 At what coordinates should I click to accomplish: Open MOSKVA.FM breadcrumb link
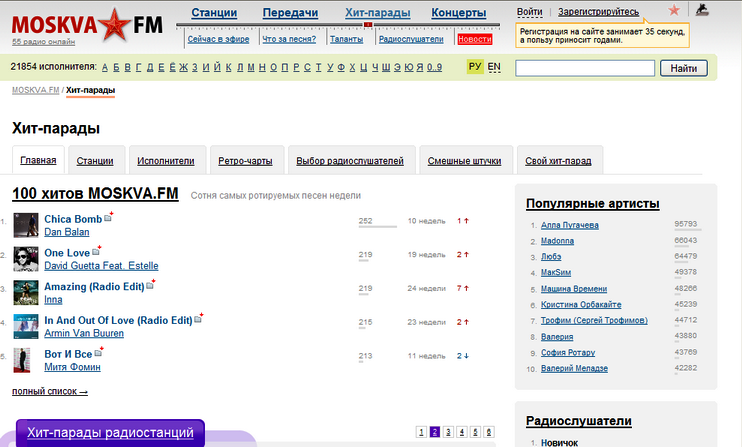35,90
